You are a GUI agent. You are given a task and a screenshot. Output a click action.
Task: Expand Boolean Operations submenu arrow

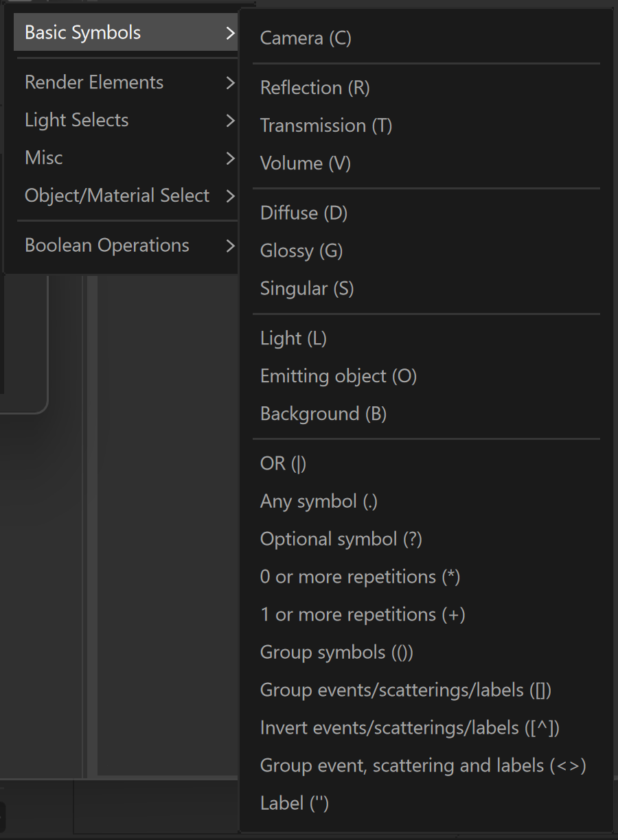[230, 246]
